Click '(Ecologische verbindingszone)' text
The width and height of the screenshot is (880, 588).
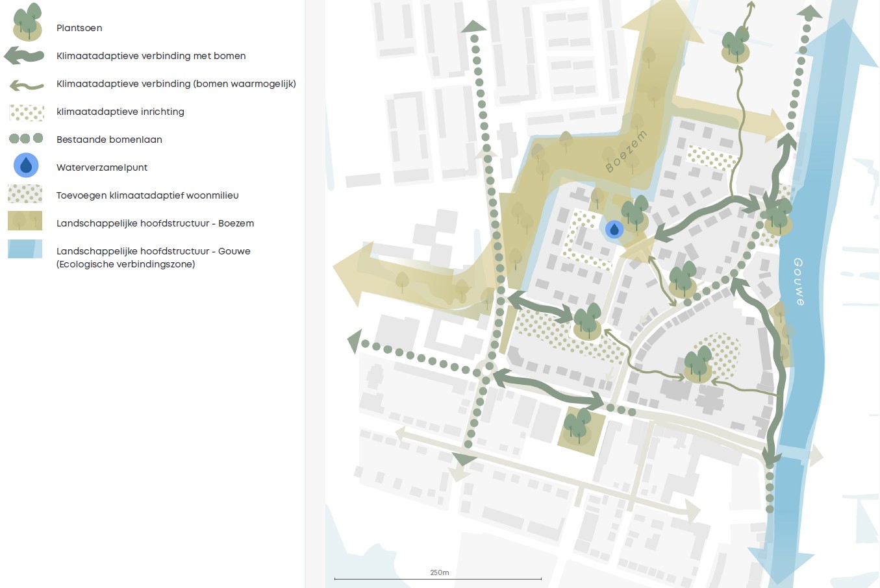(x=126, y=264)
